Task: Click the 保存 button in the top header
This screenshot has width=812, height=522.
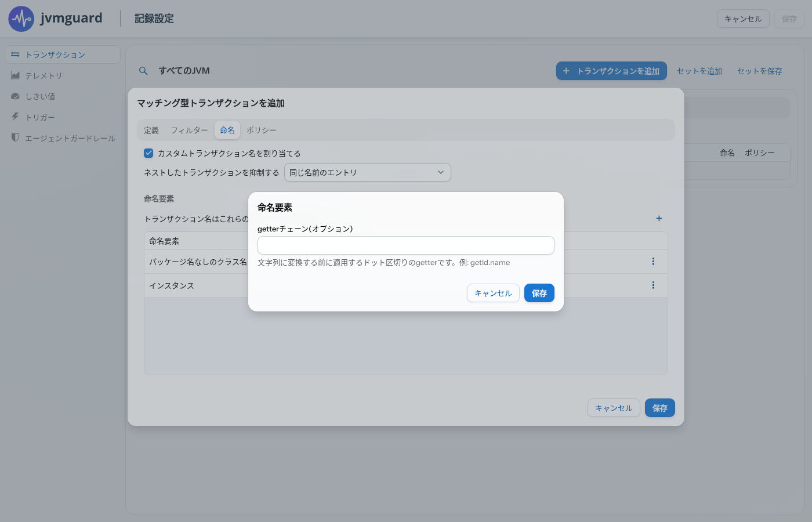Action: click(x=789, y=19)
